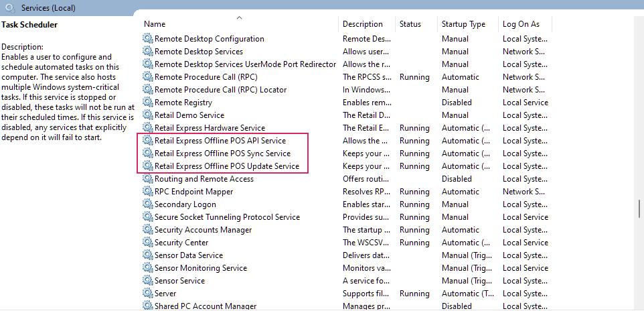Click the vertical scrollbar thumb
This screenshot has width=644, height=311.
pyautogui.click(x=639, y=208)
